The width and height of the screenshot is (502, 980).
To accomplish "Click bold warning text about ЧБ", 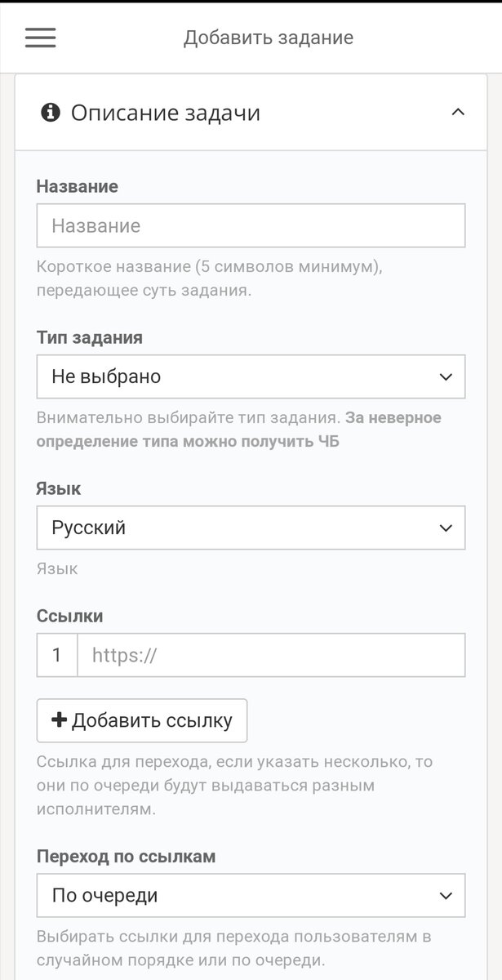I will (x=239, y=430).
